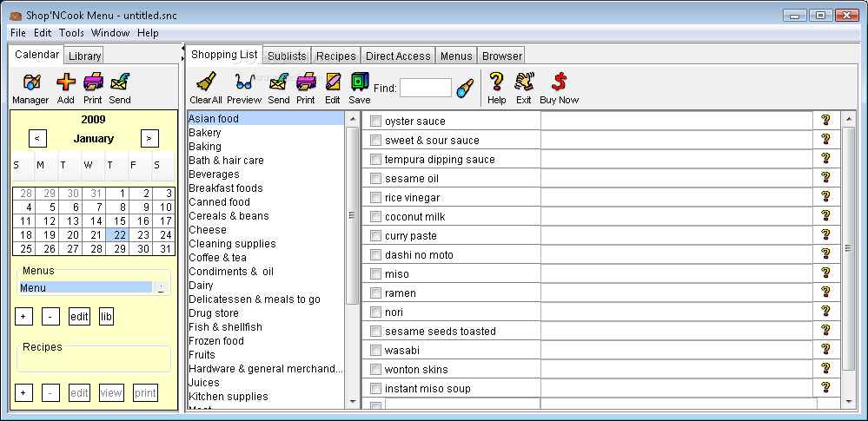The image size is (868, 421).
Task: Open the Browser tab
Action: [x=501, y=56]
